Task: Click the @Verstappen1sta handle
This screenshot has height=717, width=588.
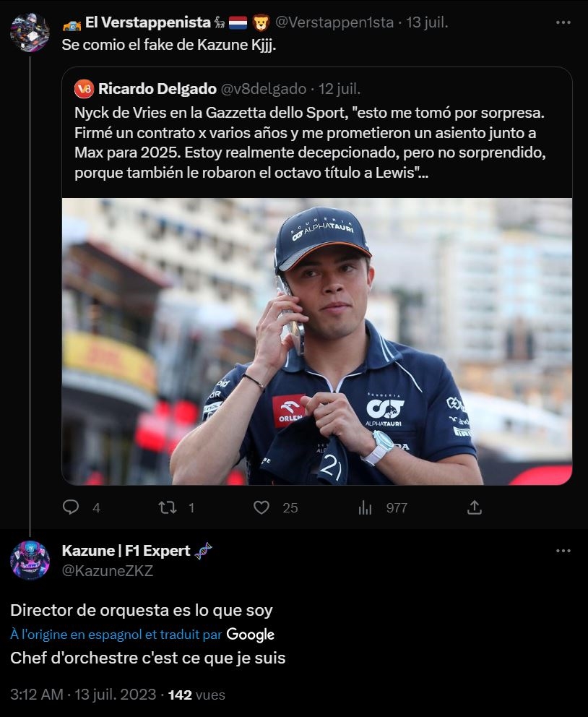Action: [x=334, y=22]
